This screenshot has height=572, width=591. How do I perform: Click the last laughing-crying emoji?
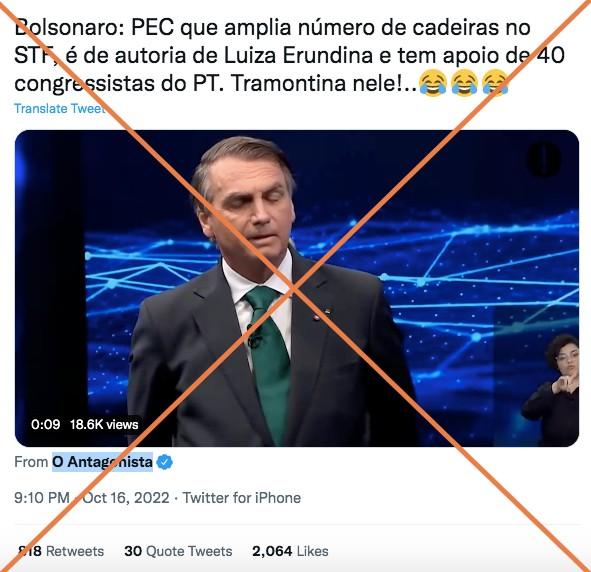pos(495,83)
